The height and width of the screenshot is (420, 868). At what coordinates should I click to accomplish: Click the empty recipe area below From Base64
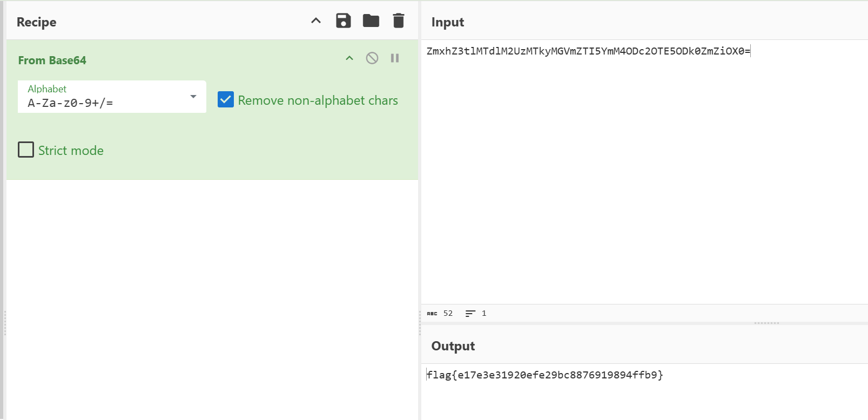pos(212,297)
